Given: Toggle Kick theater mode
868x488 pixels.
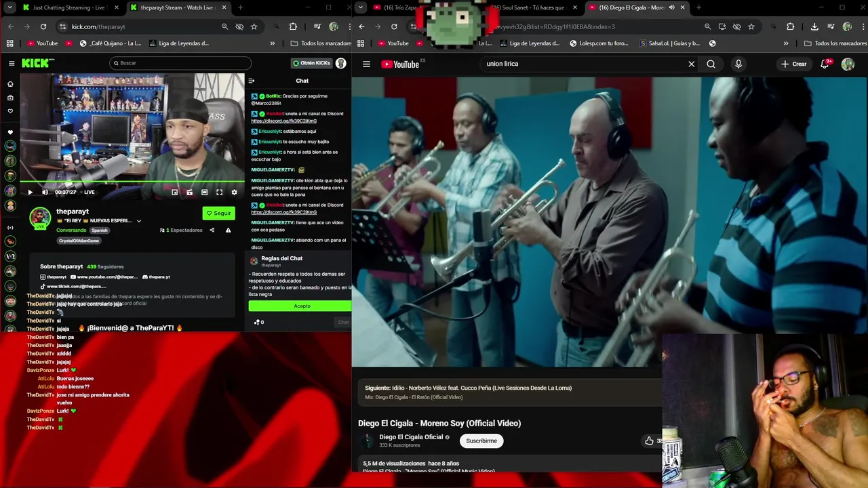Looking at the screenshot, I should [x=204, y=192].
